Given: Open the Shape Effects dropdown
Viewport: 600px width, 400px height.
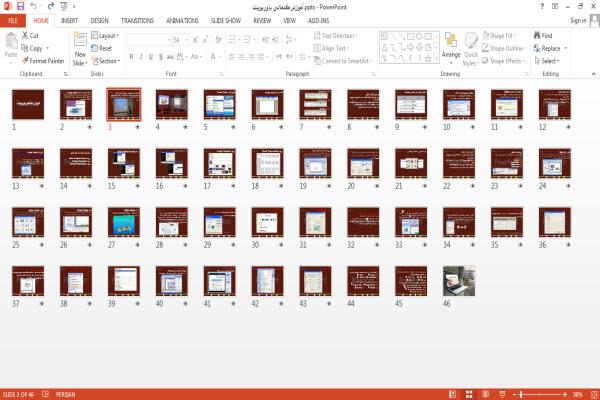Looking at the screenshot, I should point(503,61).
